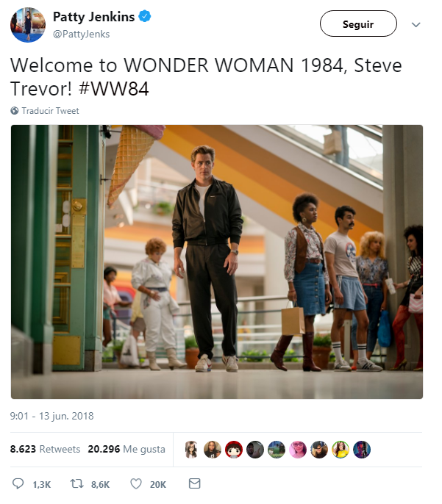Click the globe icon beside Traducir Tweet
Viewport: 442px width, 504px height.
15,110
